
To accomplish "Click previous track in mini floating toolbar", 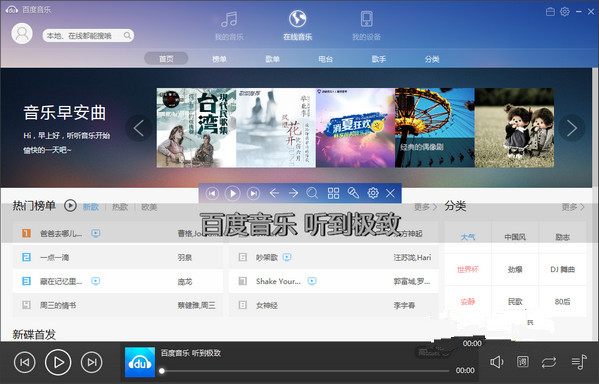I will pos(212,193).
